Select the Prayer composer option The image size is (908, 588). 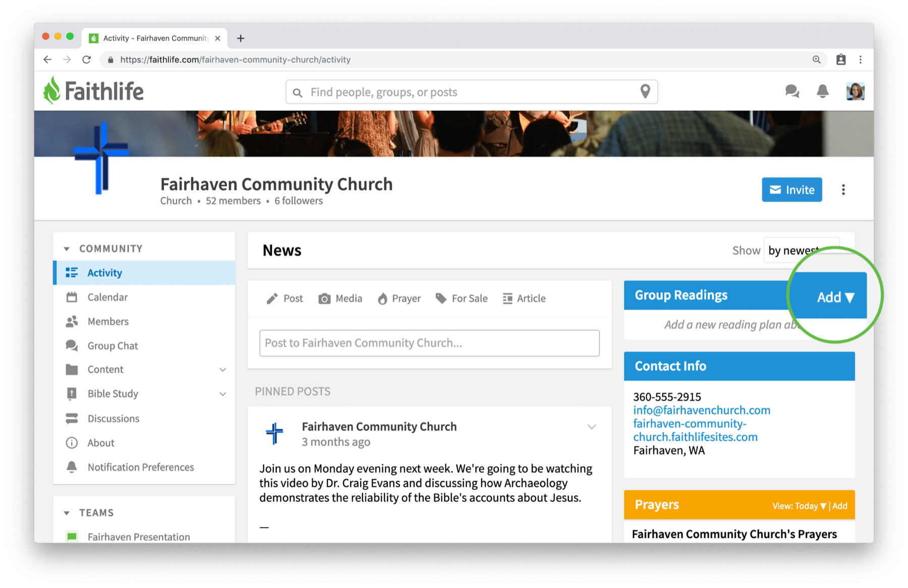tap(399, 299)
